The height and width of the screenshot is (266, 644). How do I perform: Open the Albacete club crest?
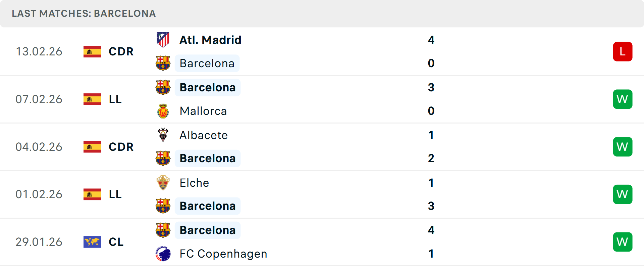pos(163,135)
